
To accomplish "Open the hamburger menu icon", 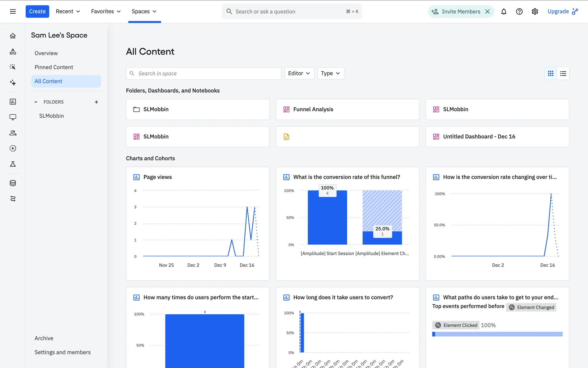I will (x=13, y=11).
